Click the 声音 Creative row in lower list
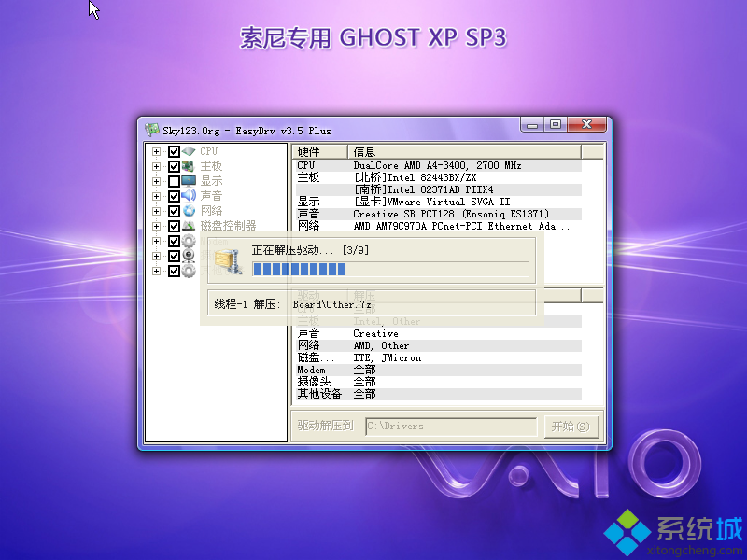 coord(437,333)
